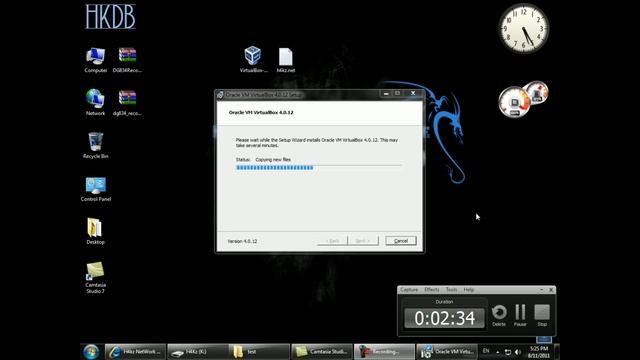
Task: Select the dg834_reco archive icon
Action: point(127,103)
